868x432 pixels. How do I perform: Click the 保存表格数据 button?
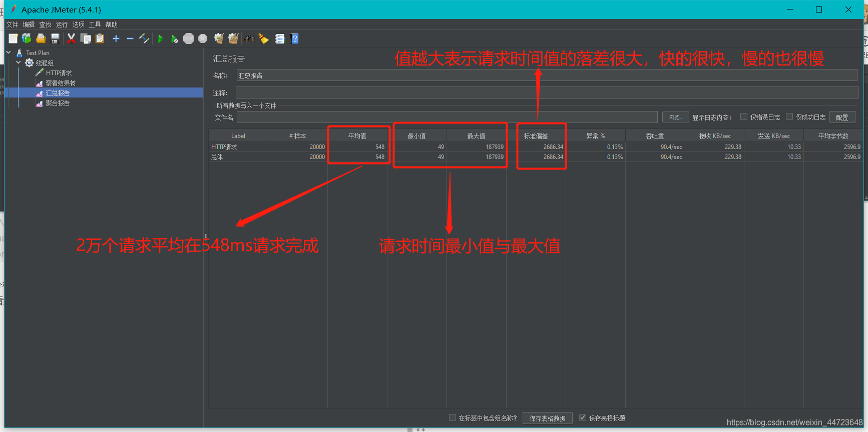(547, 418)
